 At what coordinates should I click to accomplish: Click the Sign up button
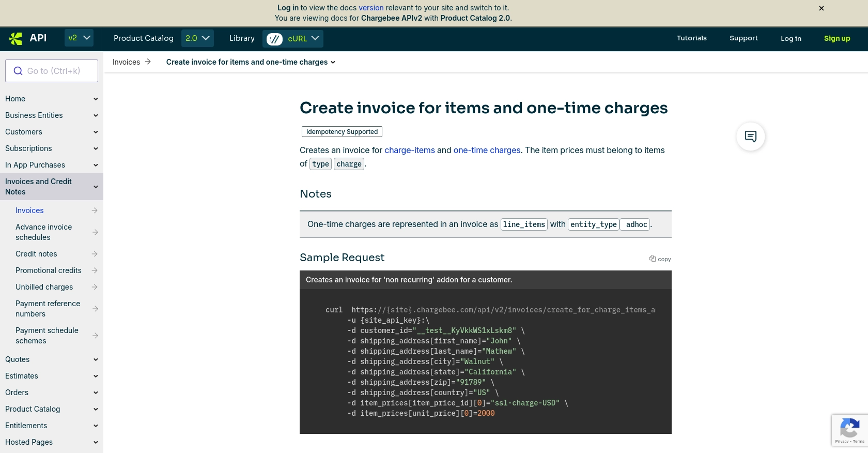(x=837, y=39)
